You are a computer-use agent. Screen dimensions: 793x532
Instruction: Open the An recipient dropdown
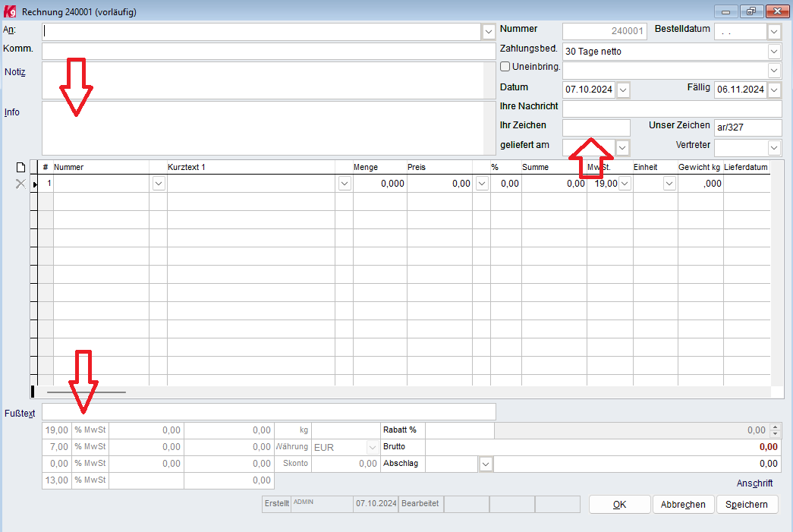(x=489, y=32)
